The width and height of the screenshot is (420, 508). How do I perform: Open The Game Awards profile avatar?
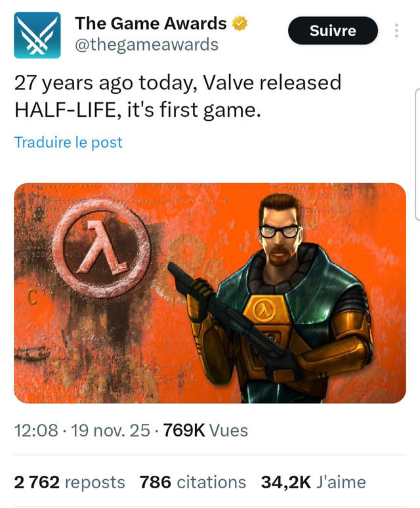tap(37, 35)
